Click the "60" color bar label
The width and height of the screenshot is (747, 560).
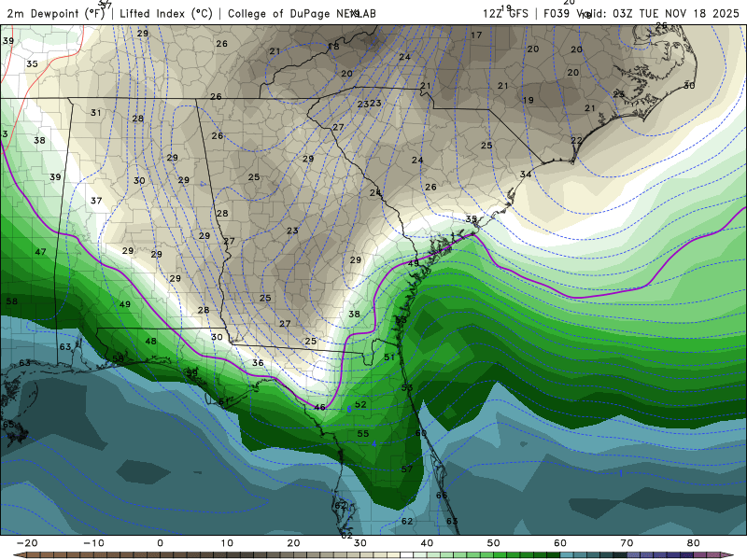click(560, 543)
